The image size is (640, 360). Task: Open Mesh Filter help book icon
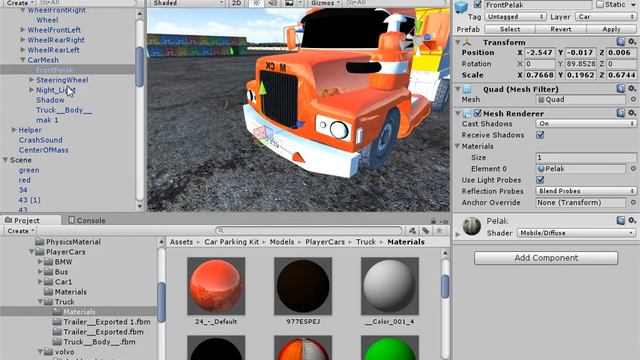pos(620,89)
